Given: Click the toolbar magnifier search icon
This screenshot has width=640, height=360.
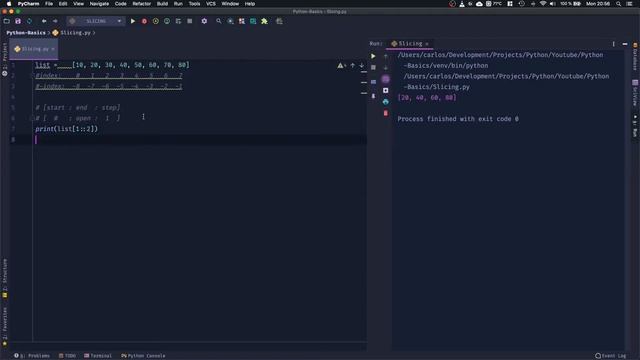Looking at the screenshot, I should (x=219, y=21).
